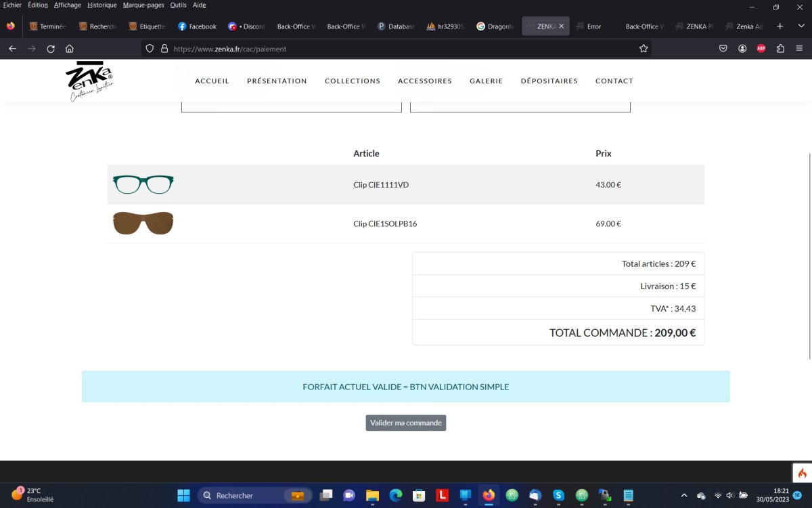Open a new browser tab

[x=780, y=26]
